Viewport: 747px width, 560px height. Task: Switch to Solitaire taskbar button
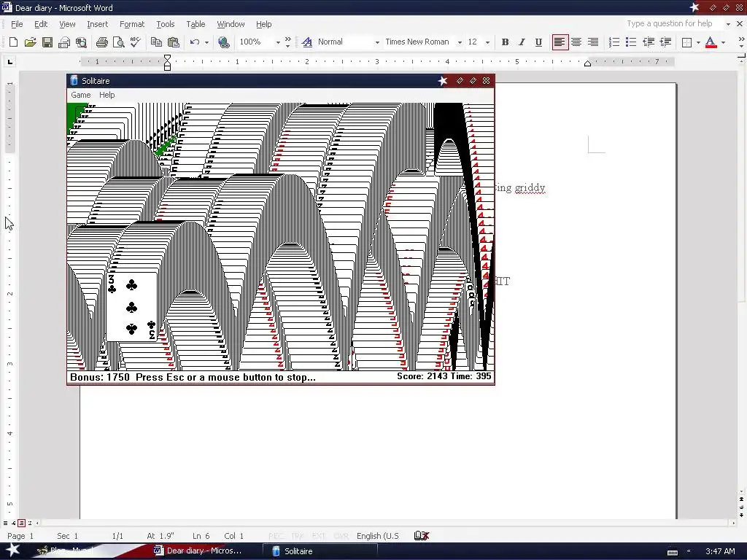[320, 551]
